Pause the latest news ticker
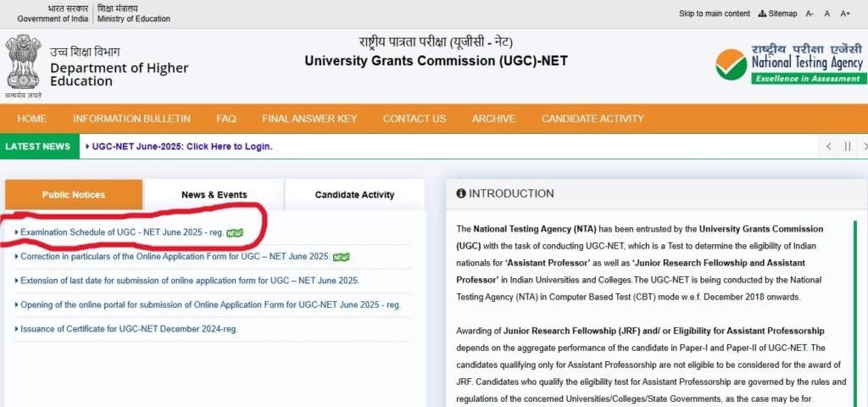868x407 pixels. point(848,147)
